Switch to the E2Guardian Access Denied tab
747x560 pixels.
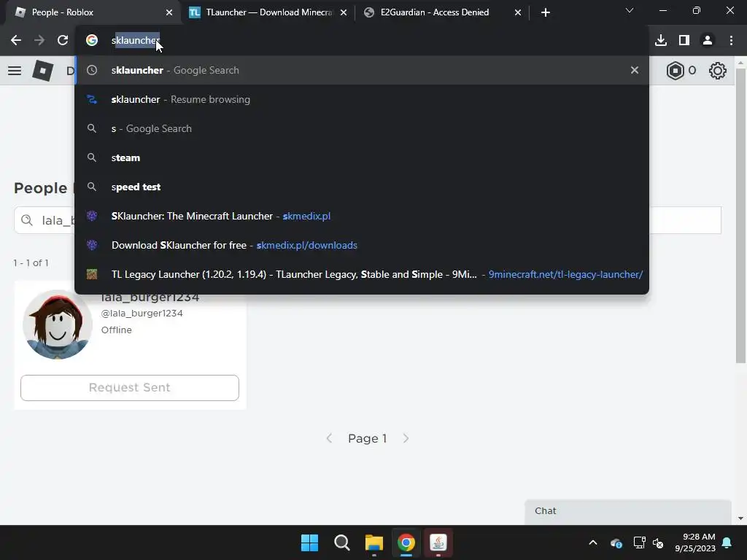(x=442, y=12)
